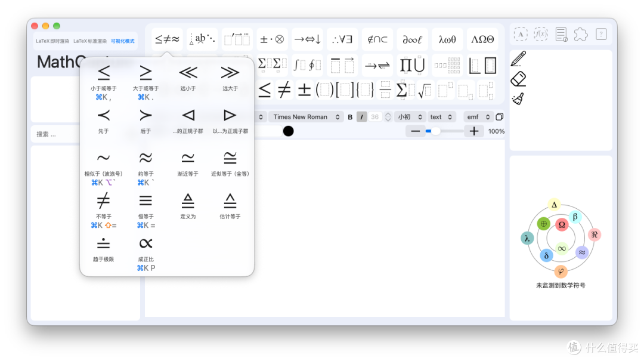Insert the much-less-than symbol 远小于
This screenshot has height=361, width=644.
[x=188, y=73]
